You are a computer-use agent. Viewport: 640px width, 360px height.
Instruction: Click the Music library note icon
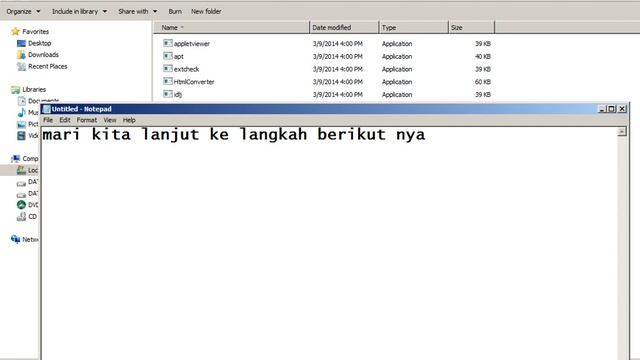21,112
